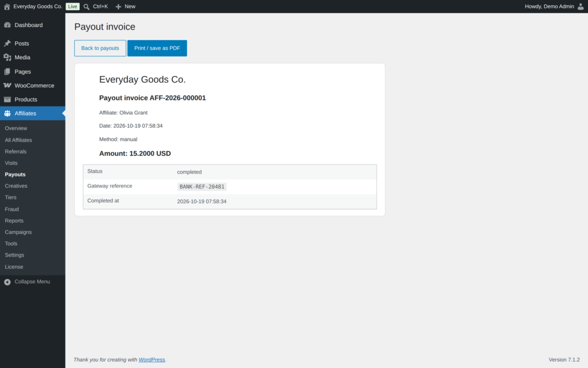Click the Gateway reference row label
The height and width of the screenshot is (368, 588).
click(x=110, y=186)
